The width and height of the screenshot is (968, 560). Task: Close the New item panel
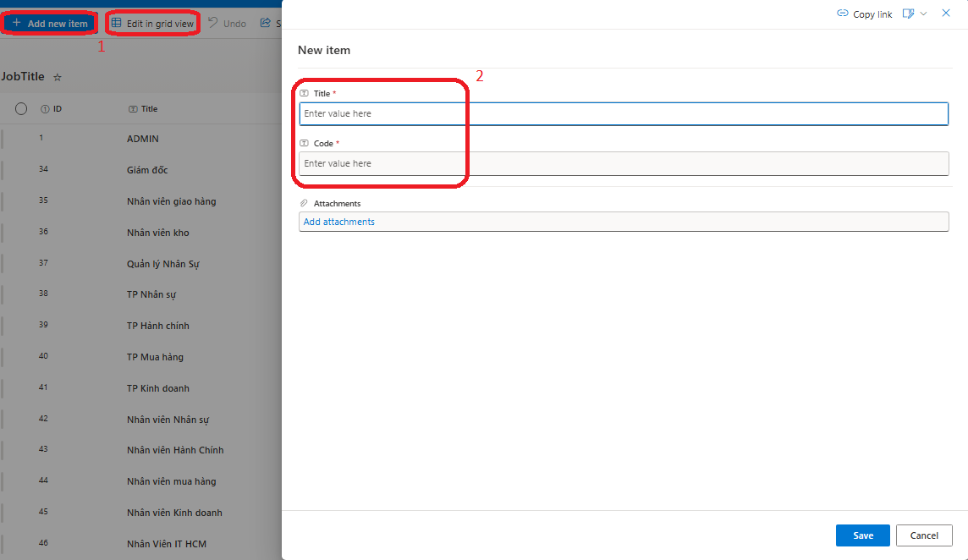pos(946,14)
